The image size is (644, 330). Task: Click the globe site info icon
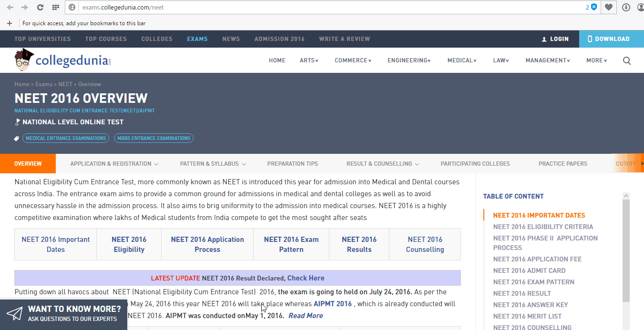pyautogui.click(x=72, y=7)
